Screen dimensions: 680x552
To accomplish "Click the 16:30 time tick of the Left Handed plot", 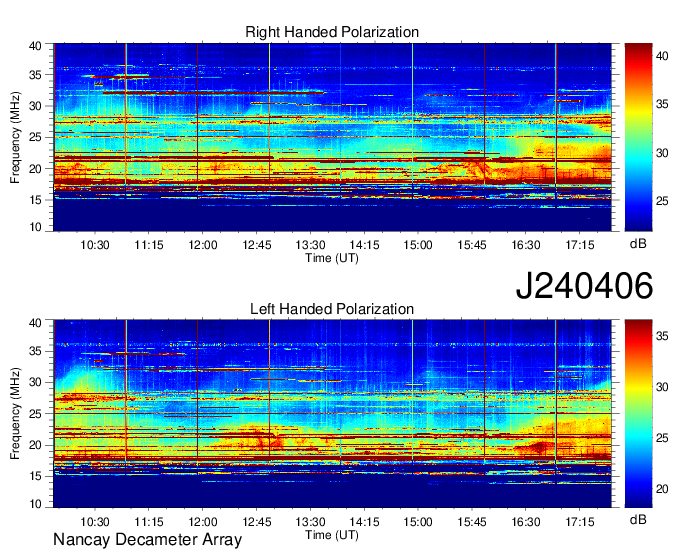I will coord(526,522).
